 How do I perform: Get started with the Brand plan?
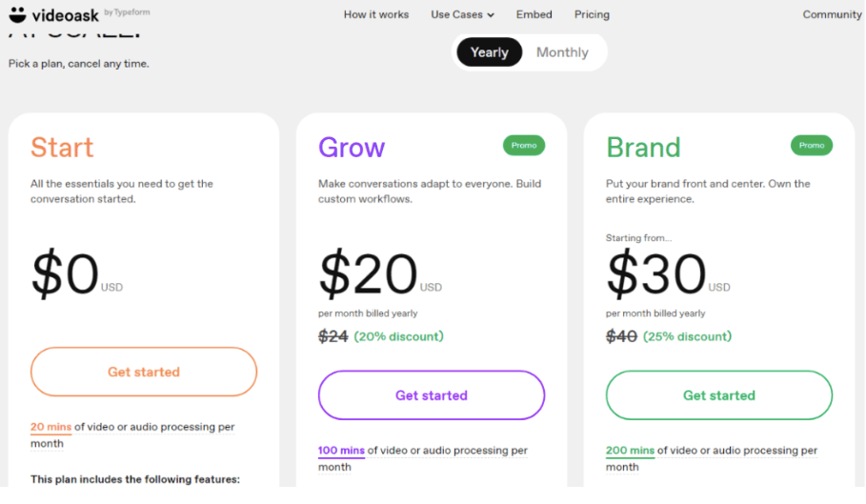719,395
